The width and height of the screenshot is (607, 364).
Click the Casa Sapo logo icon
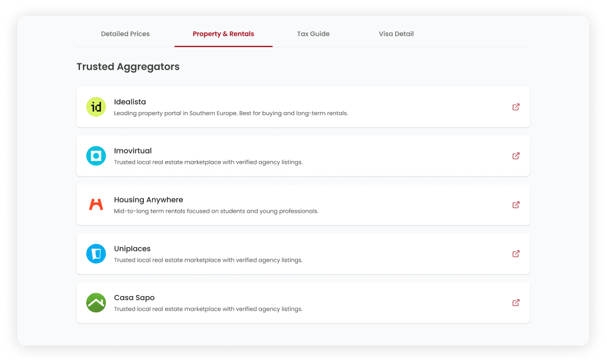(x=96, y=302)
